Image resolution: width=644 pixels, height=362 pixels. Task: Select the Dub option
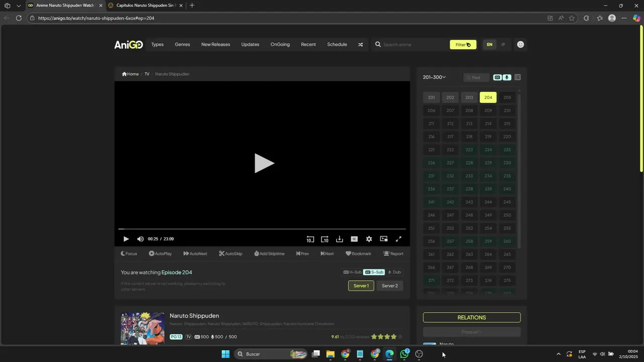pos(394,272)
